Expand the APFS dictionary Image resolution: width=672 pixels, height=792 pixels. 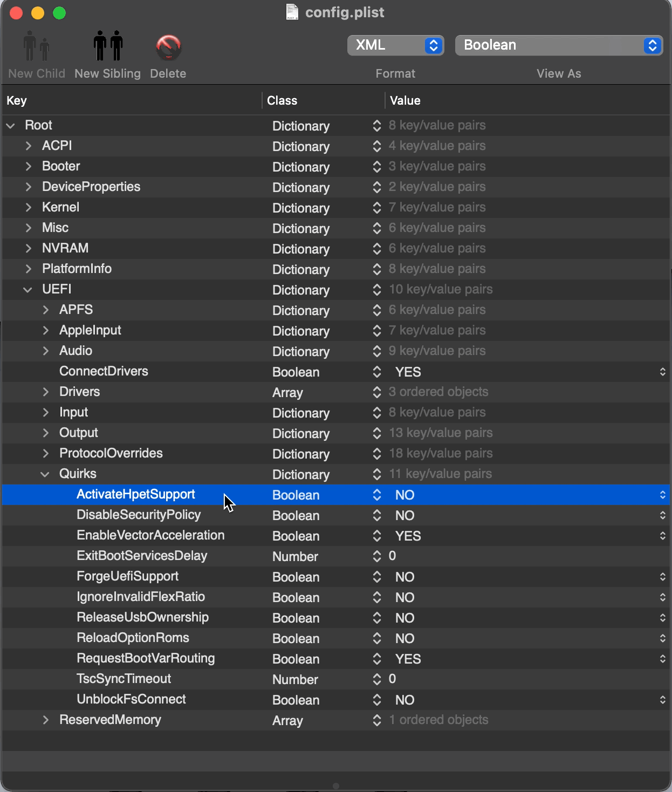[x=45, y=310]
